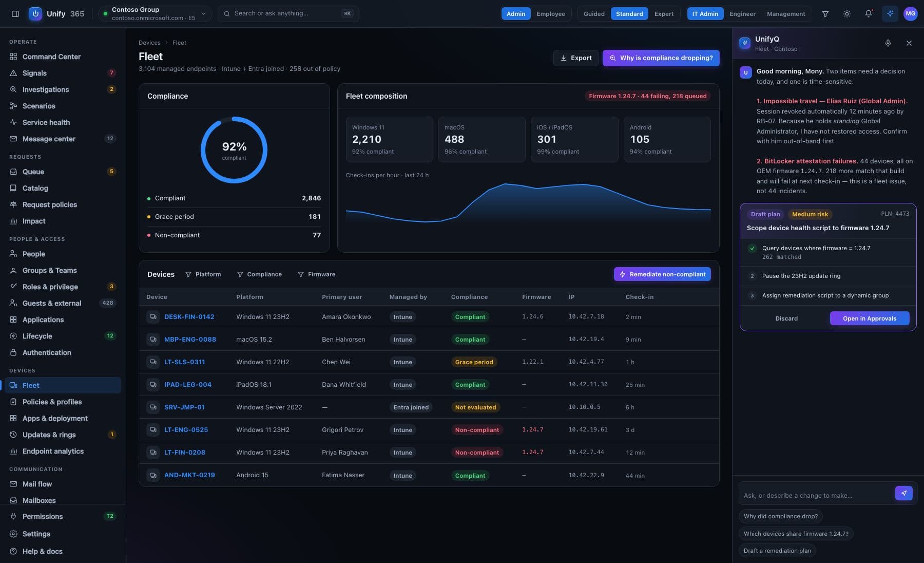Expand plan step Assign remediation script

(828, 295)
